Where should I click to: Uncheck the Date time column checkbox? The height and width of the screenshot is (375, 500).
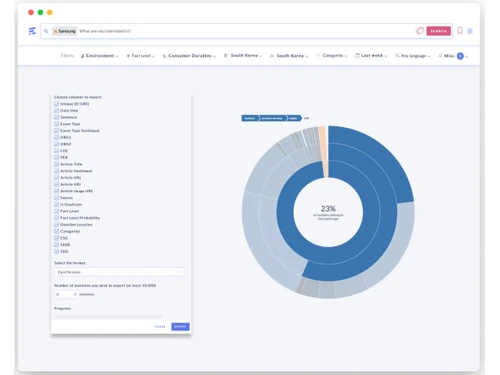(56, 110)
